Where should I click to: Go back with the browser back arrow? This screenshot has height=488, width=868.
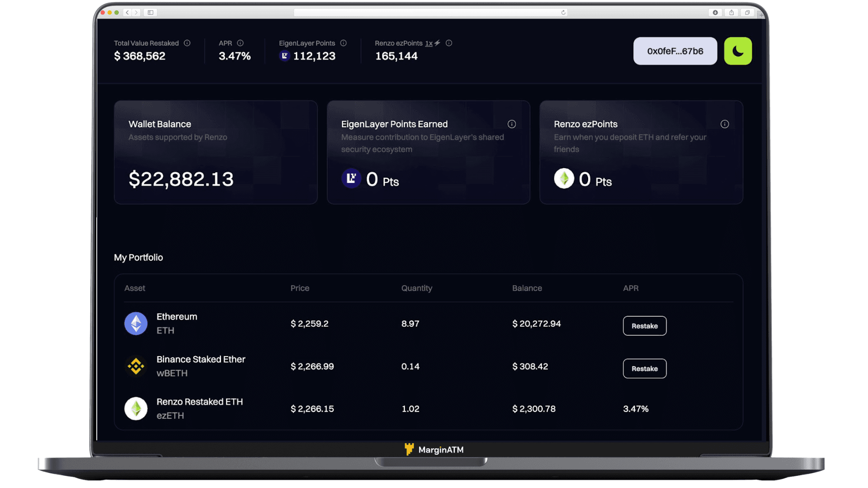(x=127, y=13)
